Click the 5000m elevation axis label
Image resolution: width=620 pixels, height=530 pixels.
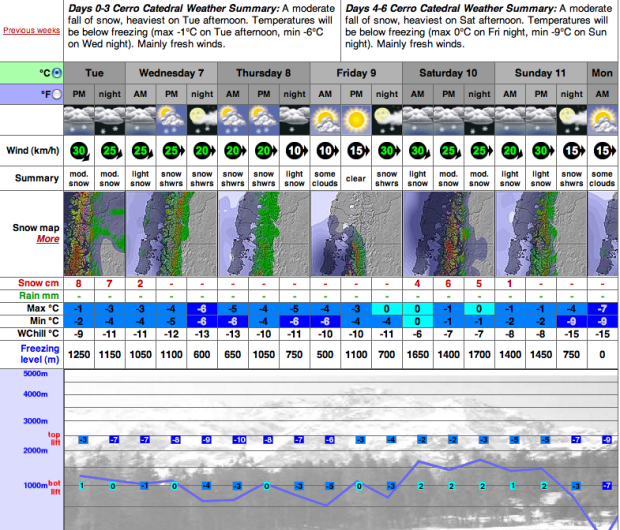coord(36,374)
